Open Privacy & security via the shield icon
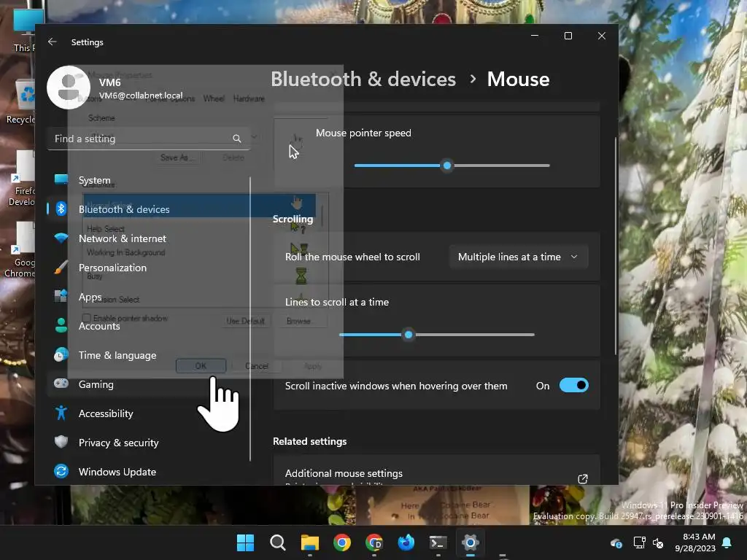747x560 pixels. [x=61, y=442]
